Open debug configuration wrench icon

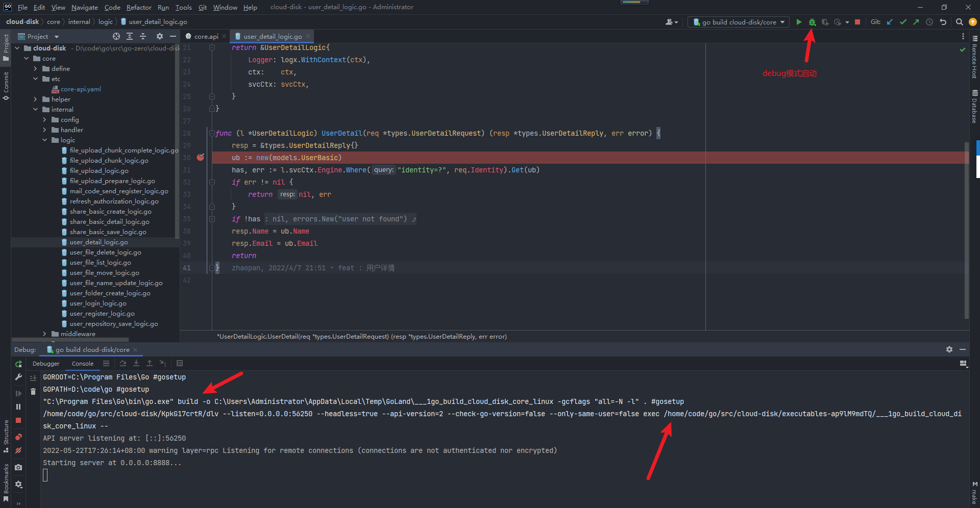[x=18, y=377]
